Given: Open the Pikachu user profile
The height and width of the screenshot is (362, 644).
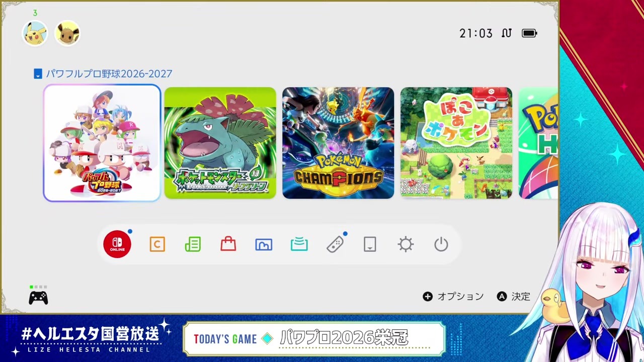Looking at the screenshot, I should [x=35, y=33].
